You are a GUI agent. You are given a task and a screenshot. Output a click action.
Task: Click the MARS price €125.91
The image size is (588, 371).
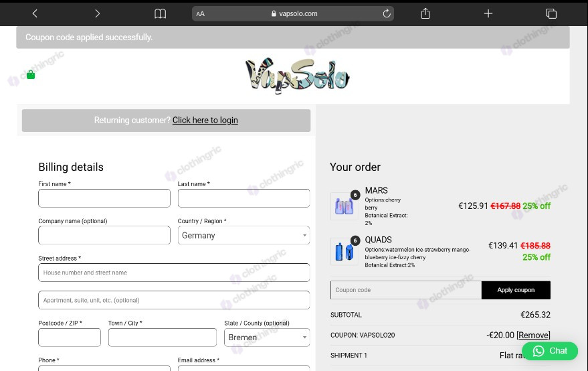(x=473, y=206)
